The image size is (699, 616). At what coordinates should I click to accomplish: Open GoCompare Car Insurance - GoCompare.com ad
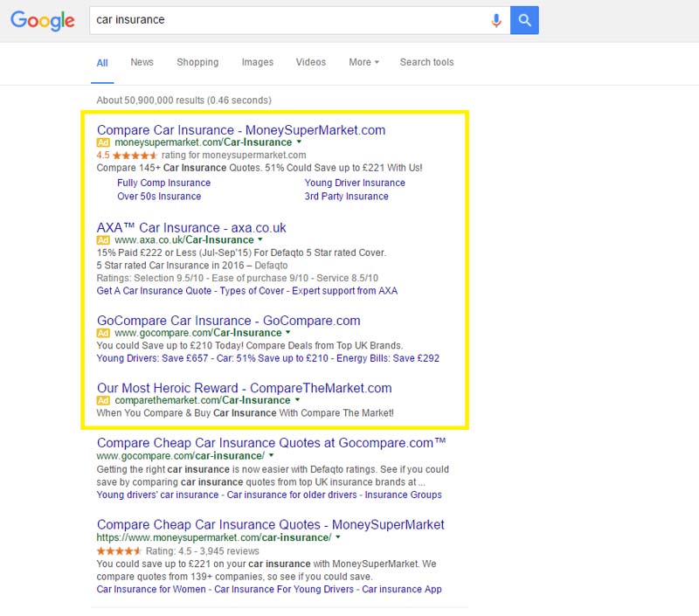229,321
